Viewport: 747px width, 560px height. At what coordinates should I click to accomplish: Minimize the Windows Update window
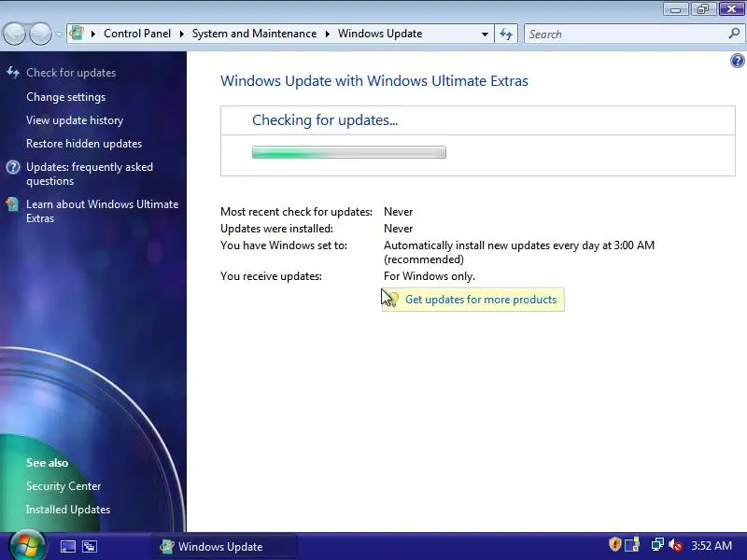675,9
